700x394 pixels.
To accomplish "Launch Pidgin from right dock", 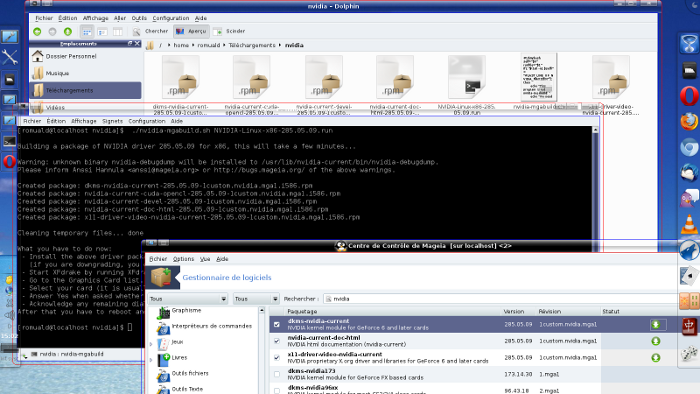I will click(689, 198).
